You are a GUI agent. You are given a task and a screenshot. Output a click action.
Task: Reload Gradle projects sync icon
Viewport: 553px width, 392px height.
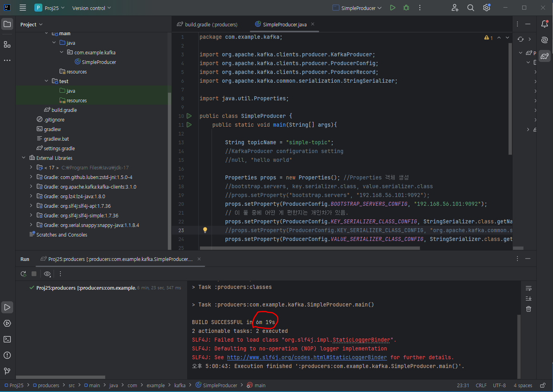point(520,39)
